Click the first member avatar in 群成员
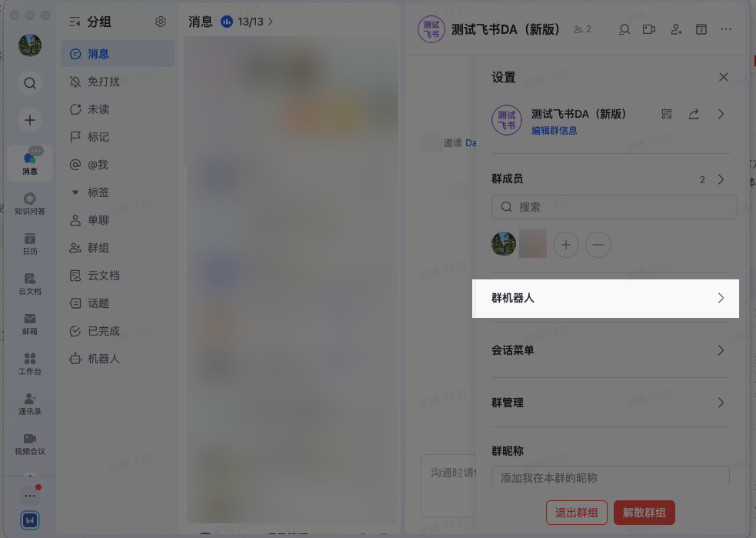Screen dimensions: 756x538 coord(504,244)
